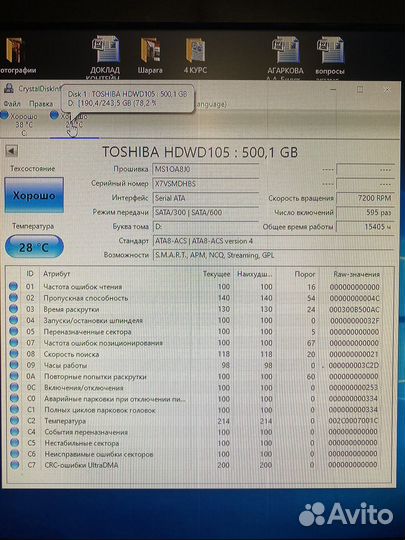Go to previous disk with left arrow

click(x=11, y=151)
